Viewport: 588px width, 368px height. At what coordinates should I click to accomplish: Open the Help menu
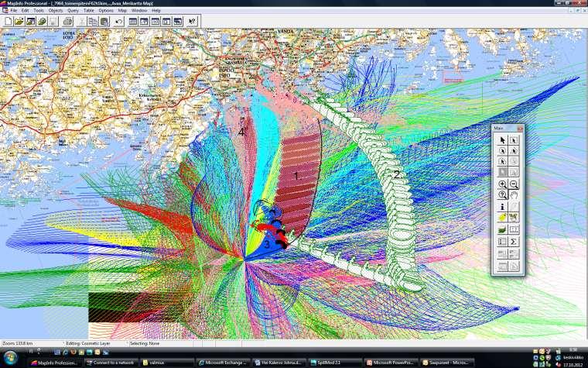pos(156,11)
